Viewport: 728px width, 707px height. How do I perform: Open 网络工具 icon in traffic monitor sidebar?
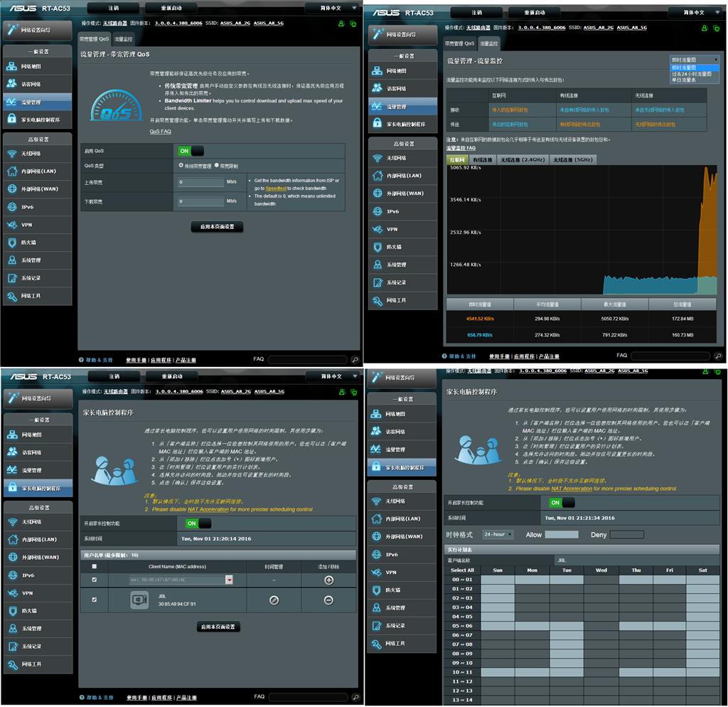(377, 301)
